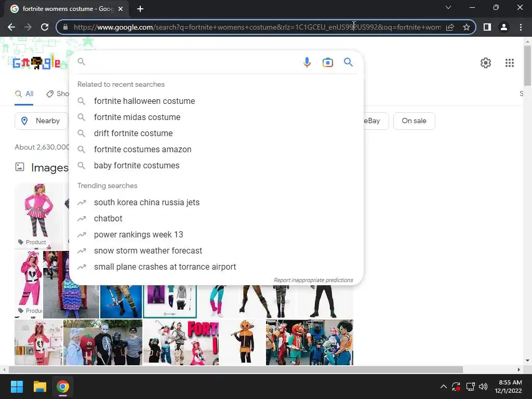Open the pink bear onesie thumbnail
Viewport: 532px width, 399px height.
[29, 284]
